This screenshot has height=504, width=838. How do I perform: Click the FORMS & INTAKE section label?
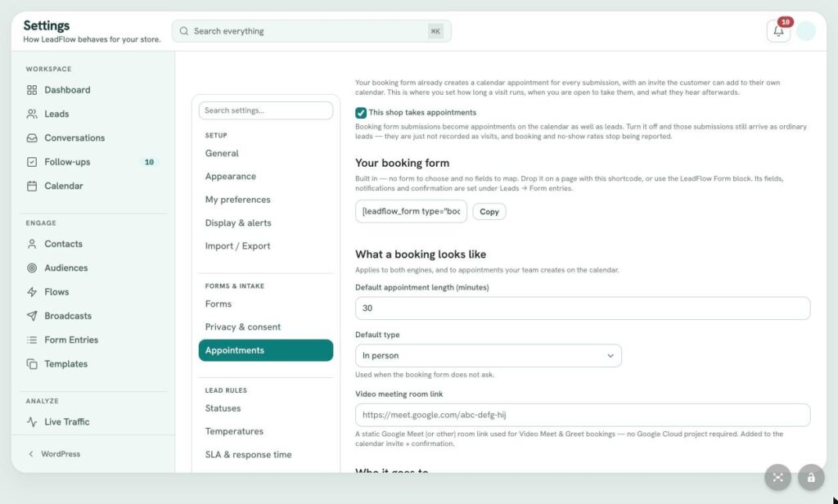point(235,286)
